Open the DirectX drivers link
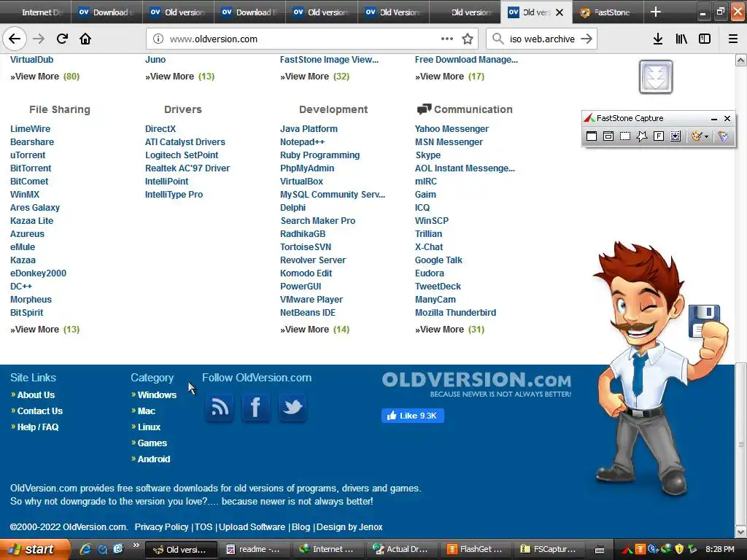This screenshot has height=560, width=747. pos(160,128)
